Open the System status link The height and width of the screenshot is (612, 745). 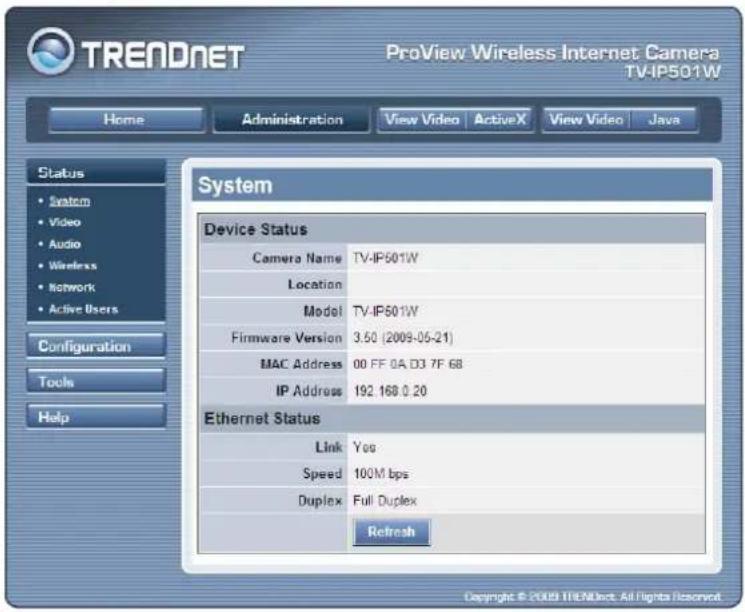click(70, 201)
